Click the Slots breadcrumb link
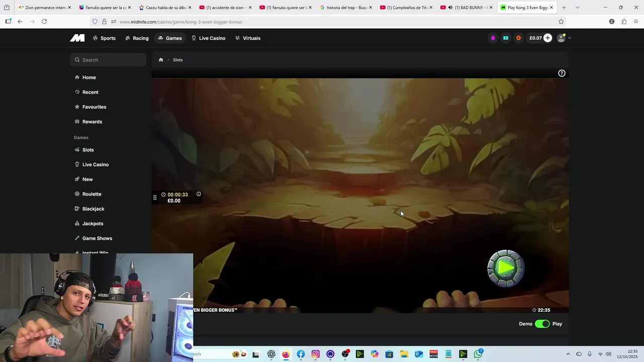Screen dimensions: 644x362 pyautogui.click(x=178, y=60)
